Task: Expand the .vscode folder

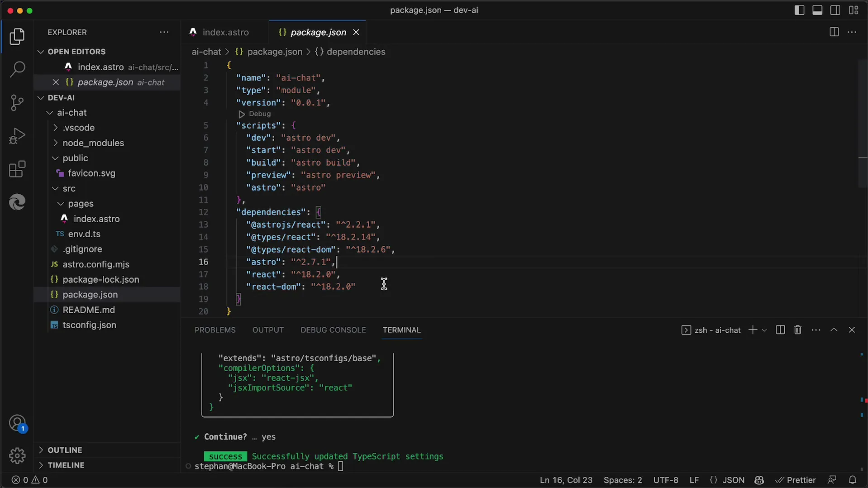Action: [x=108, y=128]
